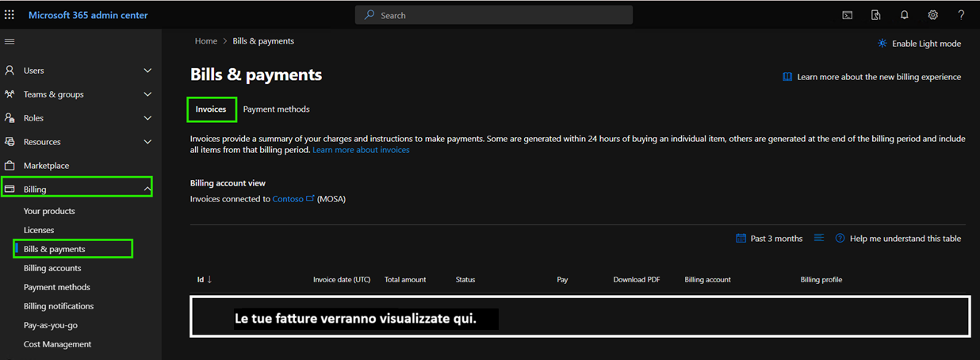Click the Download PDF column header
The width and height of the screenshot is (980, 360).
coord(637,280)
